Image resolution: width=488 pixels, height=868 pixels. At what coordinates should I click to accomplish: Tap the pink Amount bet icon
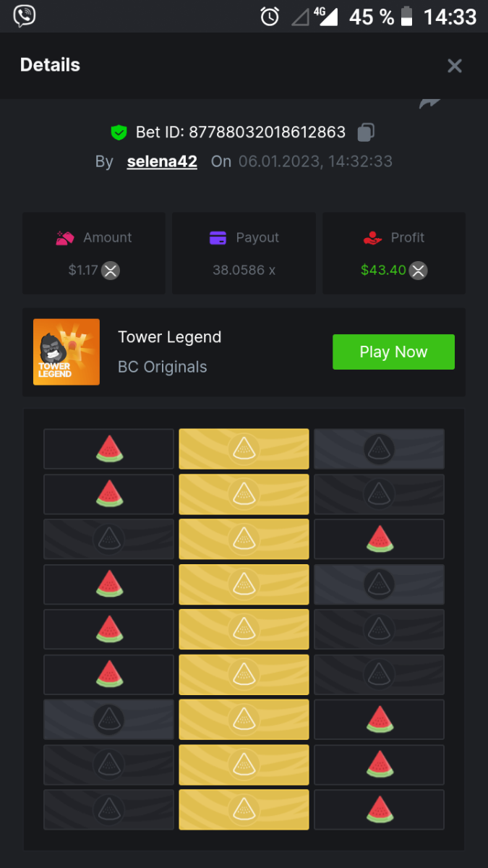click(x=65, y=238)
